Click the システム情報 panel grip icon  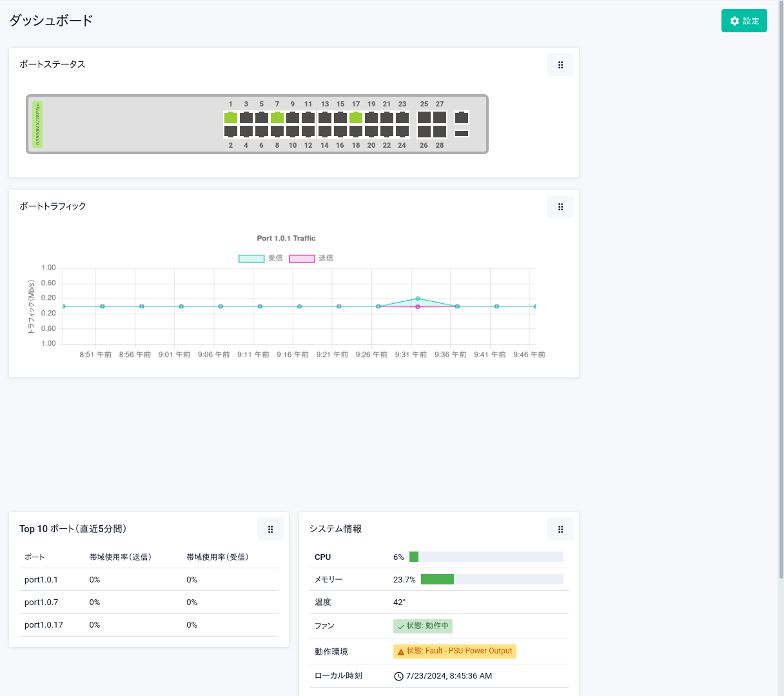tap(560, 529)
